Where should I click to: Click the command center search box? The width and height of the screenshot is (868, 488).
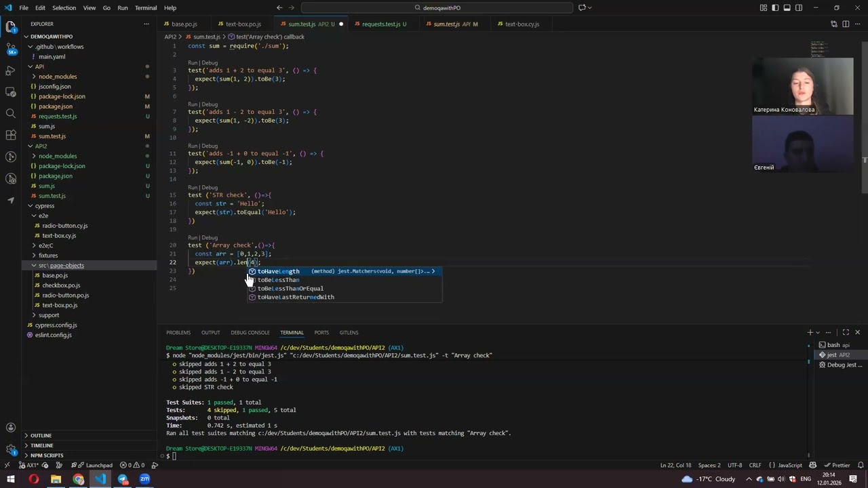point(437,7)
